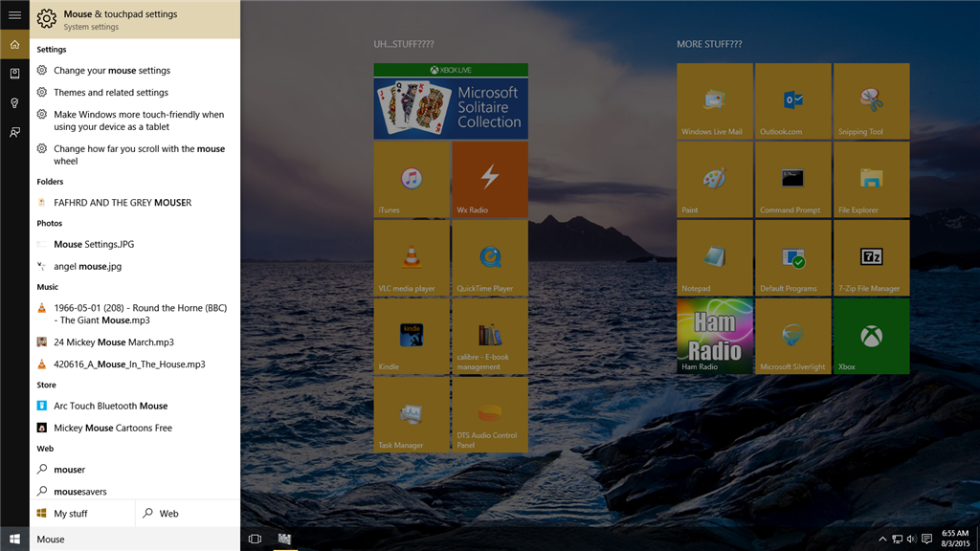Launch VLC media player tile
Screen dimensions: 980x551
[x=412, y=258]
